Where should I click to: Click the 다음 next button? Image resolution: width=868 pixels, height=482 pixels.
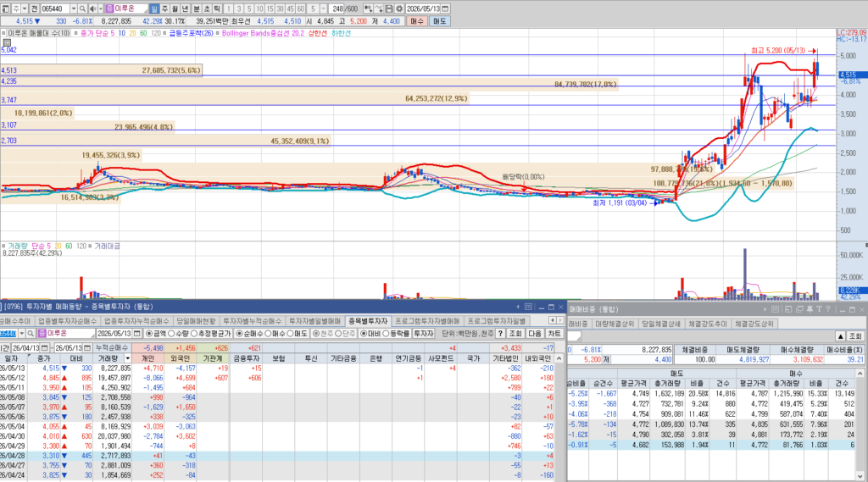(x=534, y=334)
